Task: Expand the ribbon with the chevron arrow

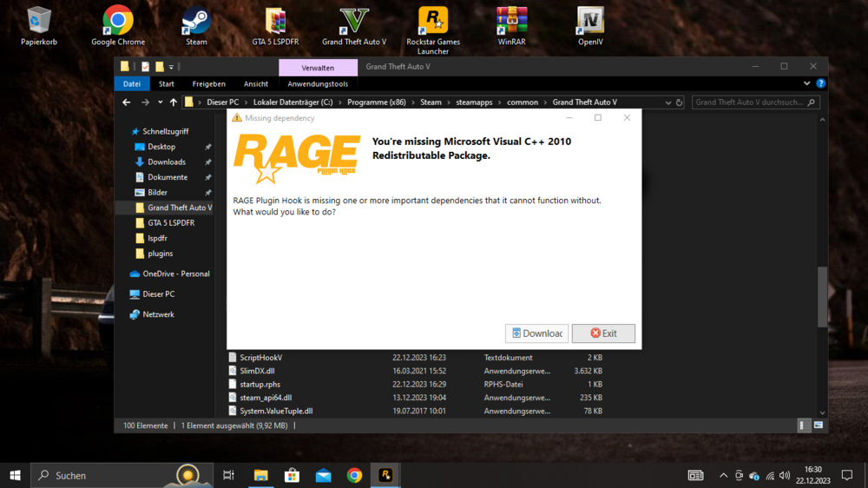Action: click(806, 84)
